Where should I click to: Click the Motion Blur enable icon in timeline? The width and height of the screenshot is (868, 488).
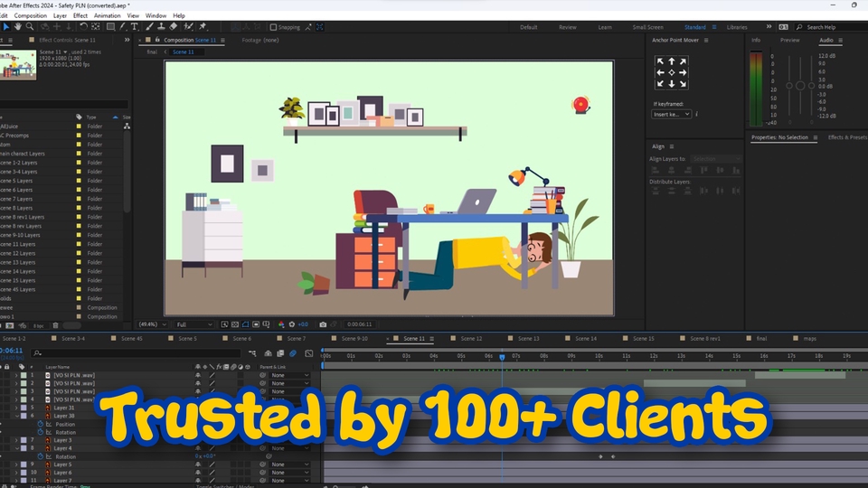click(x=293, y=353)
